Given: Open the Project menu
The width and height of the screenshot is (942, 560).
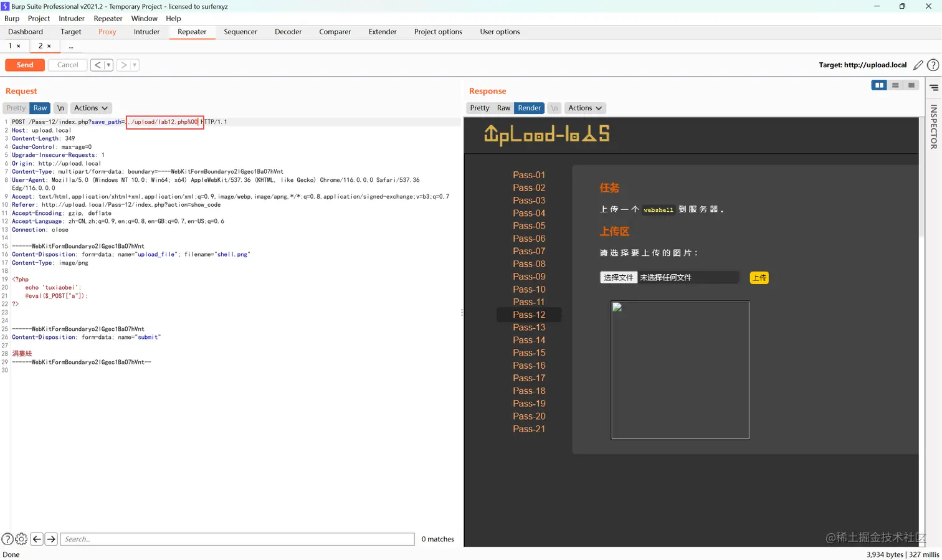Looking at the screenshot, I should click(x=39, y=19).
